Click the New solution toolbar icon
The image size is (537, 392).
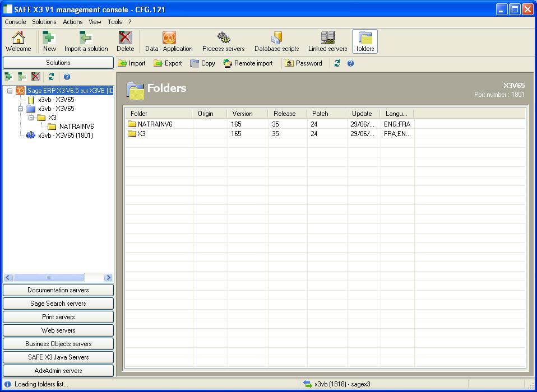(x=49, y=41)
